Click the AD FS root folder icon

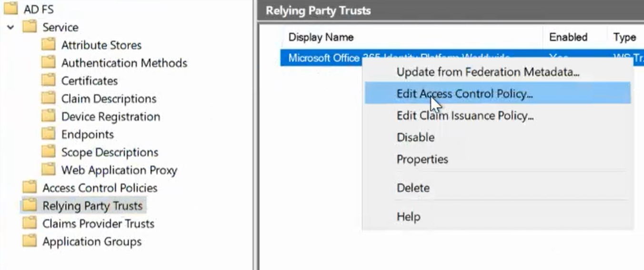coord(10,9)
